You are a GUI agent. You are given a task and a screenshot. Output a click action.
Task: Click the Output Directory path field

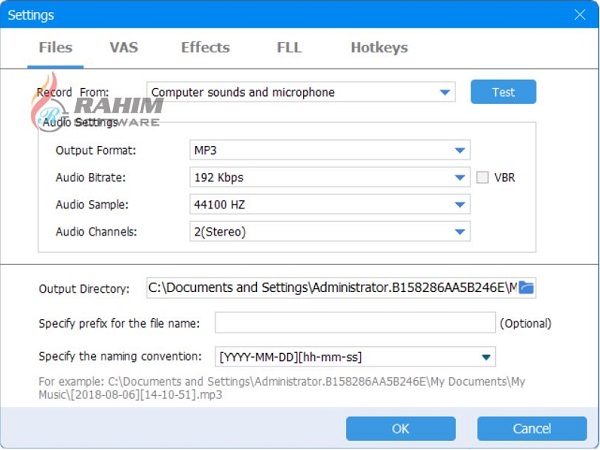coord(332,287)
